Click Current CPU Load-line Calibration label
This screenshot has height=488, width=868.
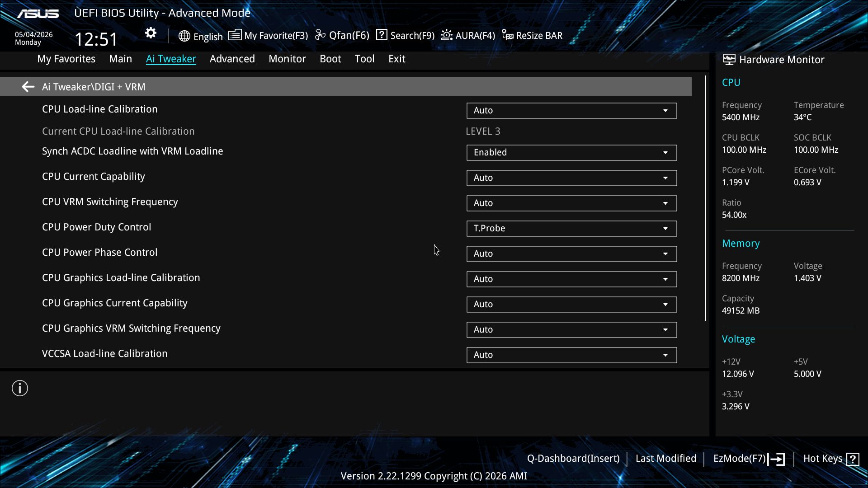point(118,131)
